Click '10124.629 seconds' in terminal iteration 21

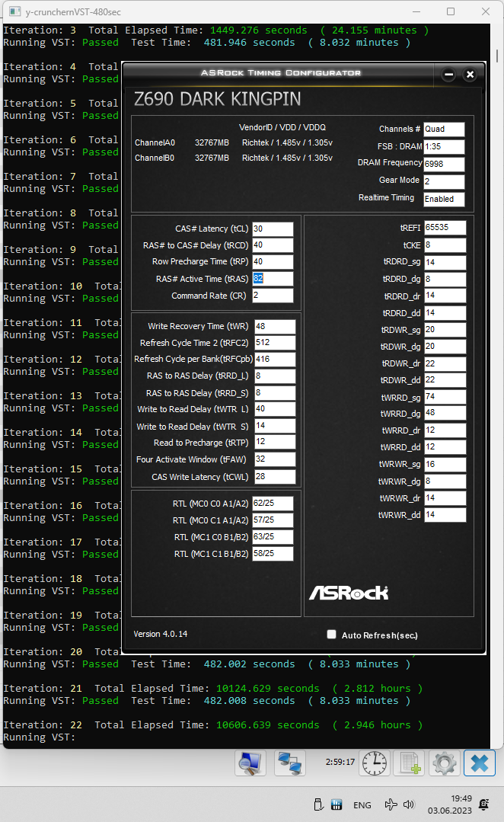click(x=268, y=689)
